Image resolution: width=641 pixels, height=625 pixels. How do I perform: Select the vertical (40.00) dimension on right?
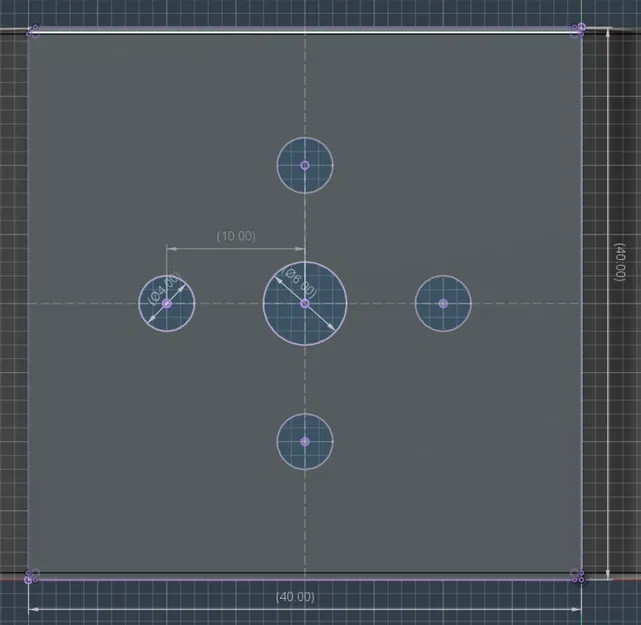[620, 262]
